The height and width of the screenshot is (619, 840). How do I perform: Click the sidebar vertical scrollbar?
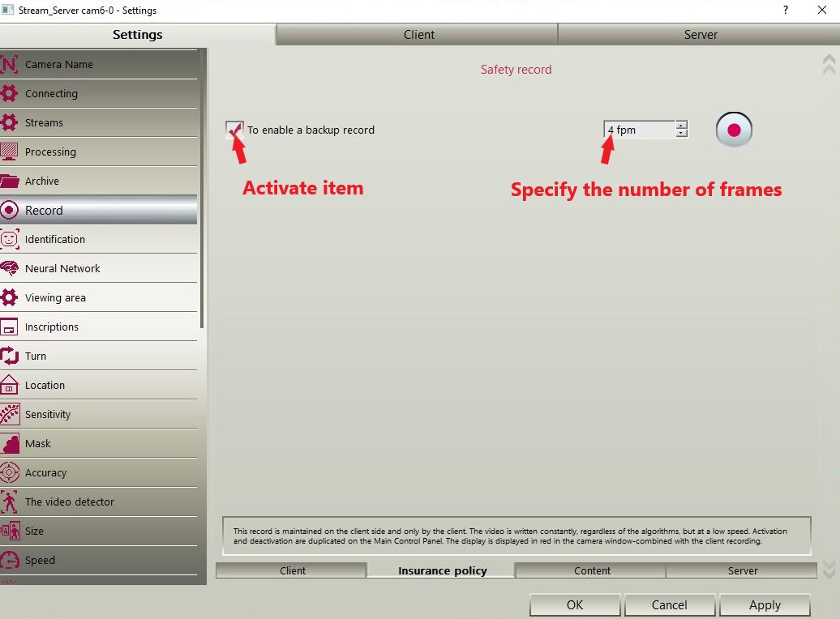point(202,189)
